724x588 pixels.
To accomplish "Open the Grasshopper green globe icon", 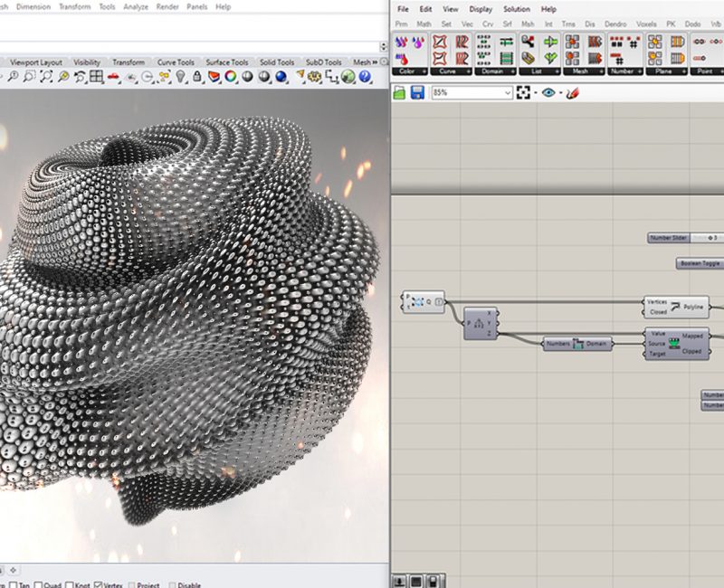I will 348,77.
